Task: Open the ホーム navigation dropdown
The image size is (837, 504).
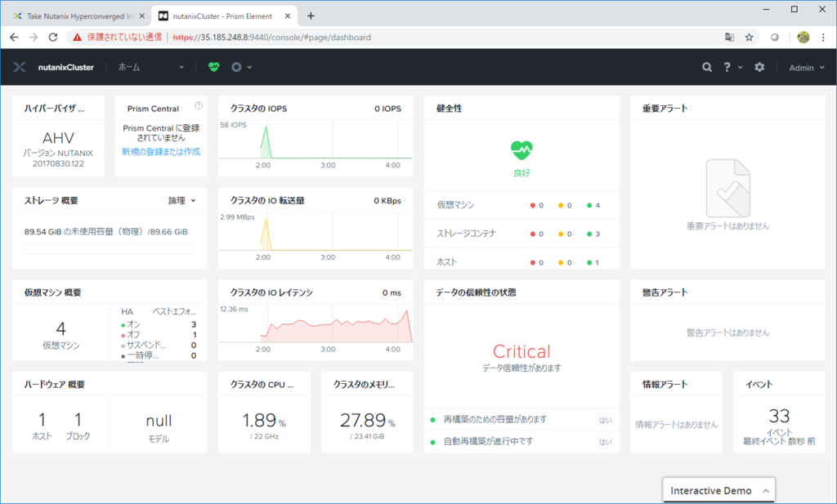Action: (x=151, y=67)
